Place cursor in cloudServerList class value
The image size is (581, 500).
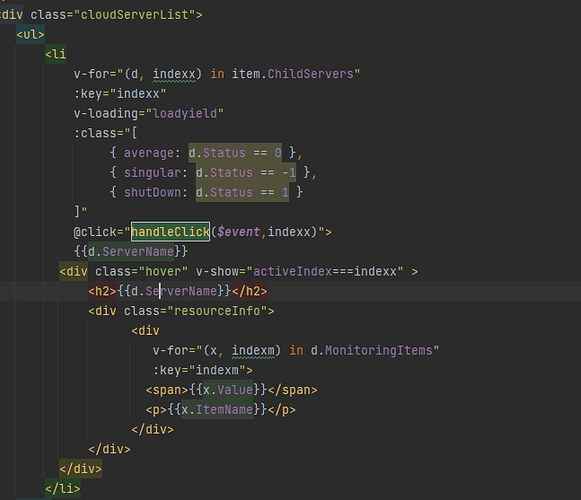(135, 15)
